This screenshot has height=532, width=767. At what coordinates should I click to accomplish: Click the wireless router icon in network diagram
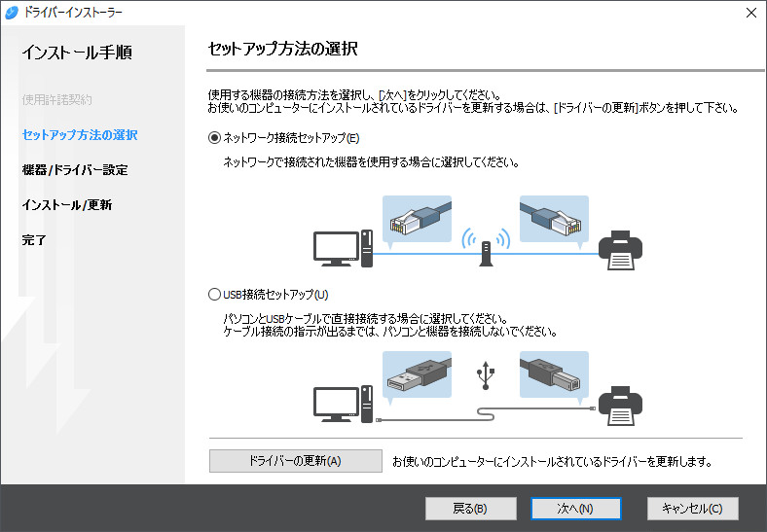coord(487,248)
